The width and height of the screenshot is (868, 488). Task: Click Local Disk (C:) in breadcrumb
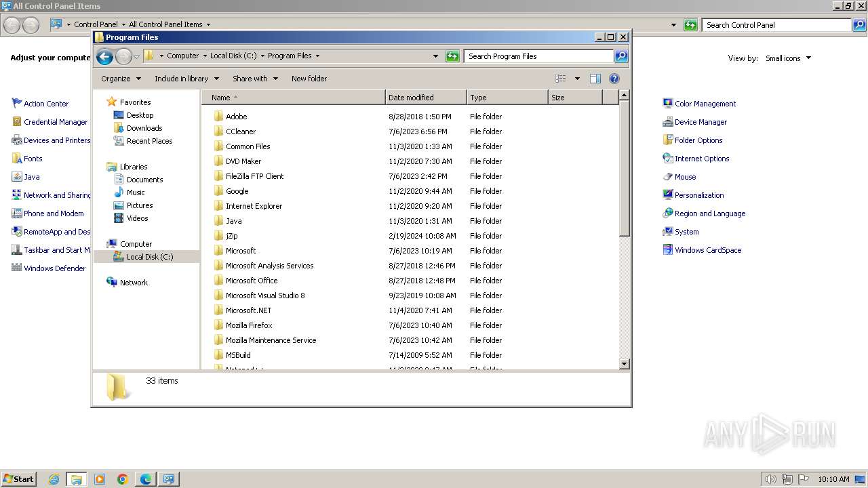233,56
